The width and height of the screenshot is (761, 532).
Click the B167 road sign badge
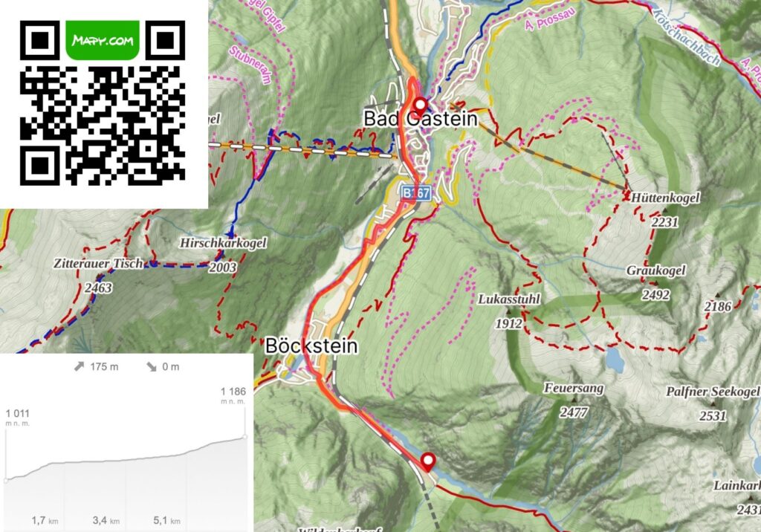(416, 192)
